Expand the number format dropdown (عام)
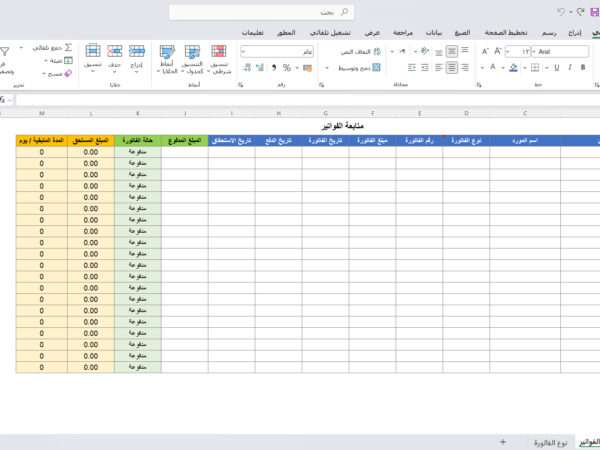The height and width of the screenshot is (450, 600). [x=246, y=51]
